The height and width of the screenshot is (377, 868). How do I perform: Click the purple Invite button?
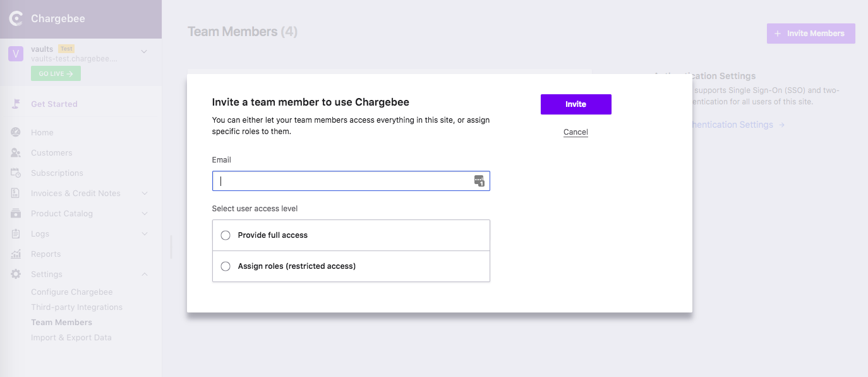click(576, 104)
